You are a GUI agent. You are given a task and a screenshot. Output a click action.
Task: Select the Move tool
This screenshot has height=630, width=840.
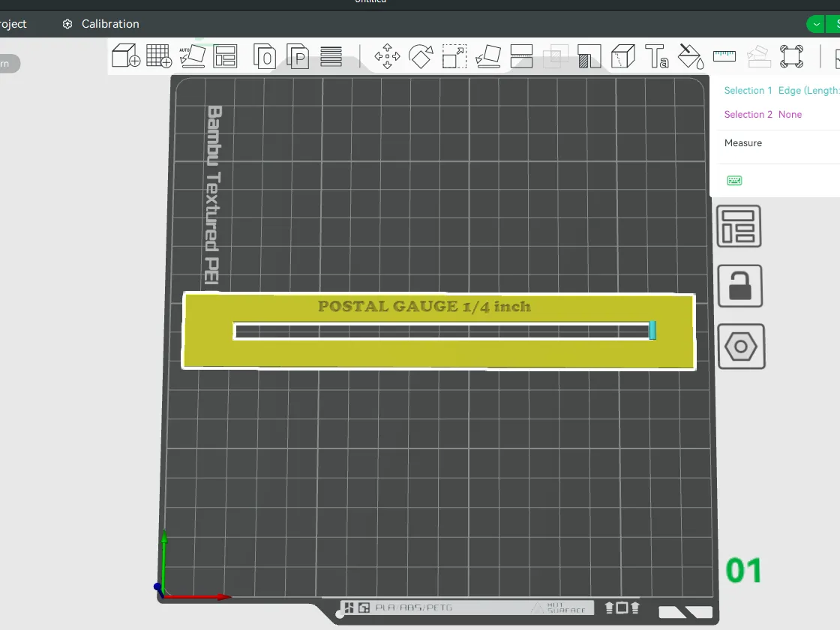(387, 56)
